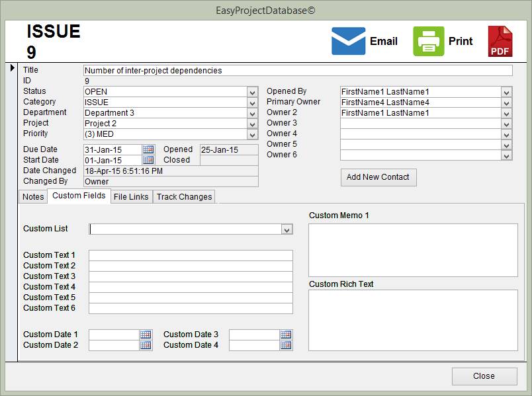Expand the Project dropdown
Image resolution: width=532 pixels, height=396 pixels.
coord(252,124)
